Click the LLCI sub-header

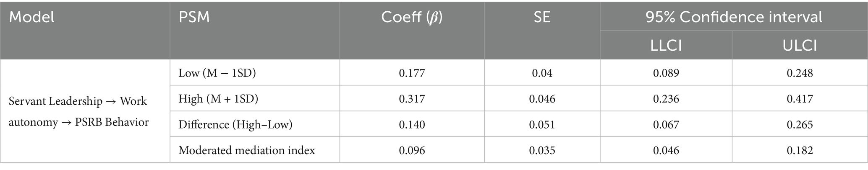pos(666,45)
